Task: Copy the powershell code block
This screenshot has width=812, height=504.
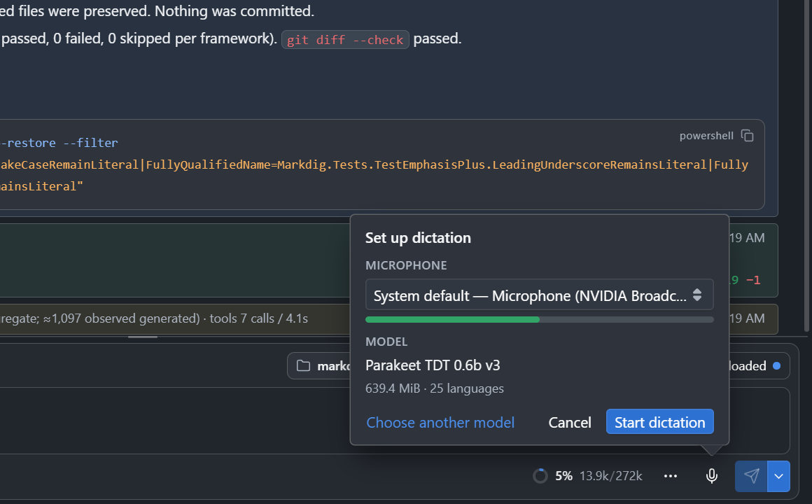Action: click(x=747, y=136)
